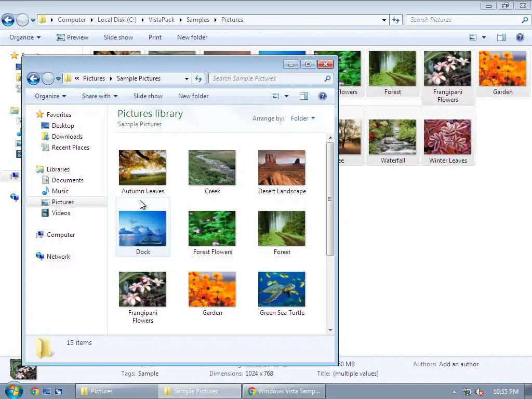Click Add an author field

click(459, 364)
